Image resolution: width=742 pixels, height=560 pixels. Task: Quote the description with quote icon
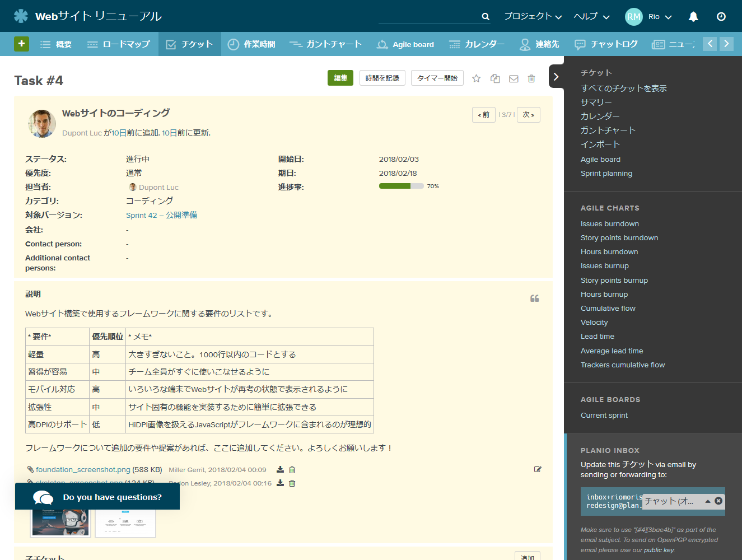pos(535,298)
